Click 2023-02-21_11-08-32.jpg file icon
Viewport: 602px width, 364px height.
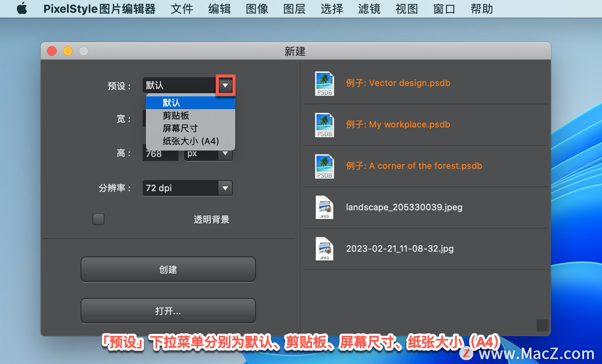(x=325, y=249)
